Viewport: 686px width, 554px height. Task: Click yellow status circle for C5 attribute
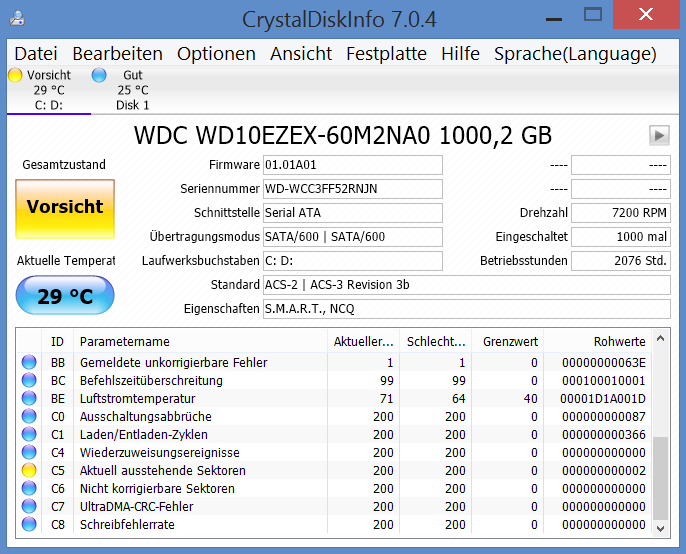point(29,470)
